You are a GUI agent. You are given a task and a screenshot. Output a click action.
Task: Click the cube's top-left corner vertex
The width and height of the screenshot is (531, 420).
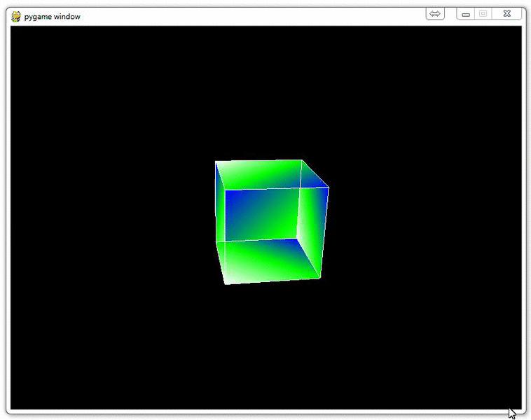tap(216, 162)
